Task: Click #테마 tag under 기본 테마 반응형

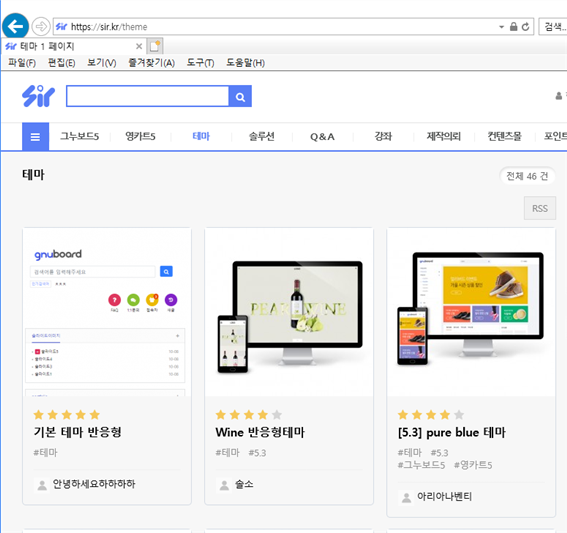Action: tap(45, 452)
